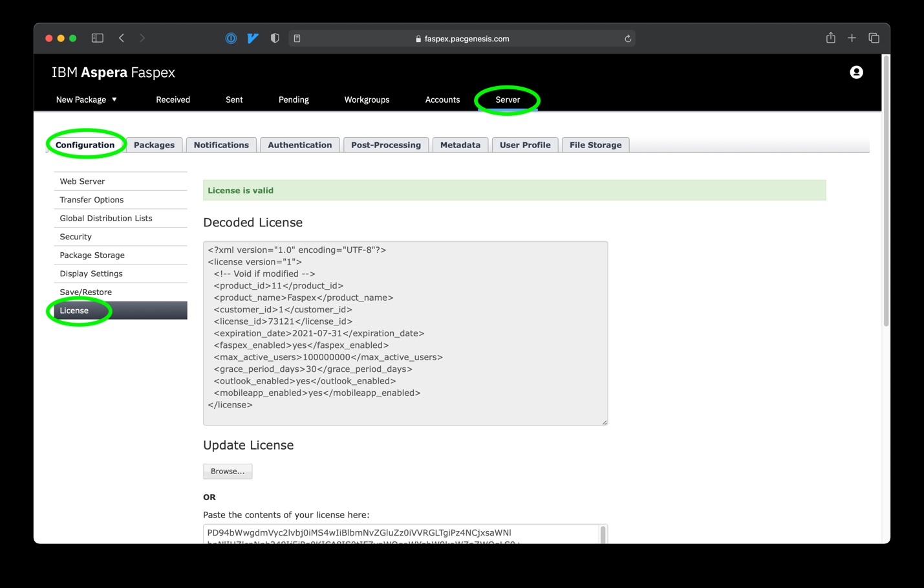Viewport: 924px width, 588px height.
Task: Click the blue V extension icon
Action: 253,38
